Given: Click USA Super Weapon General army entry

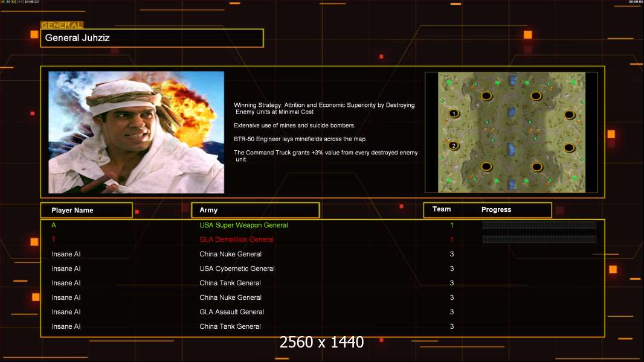Looking at the screenshot, I should [x=243, y=225].
